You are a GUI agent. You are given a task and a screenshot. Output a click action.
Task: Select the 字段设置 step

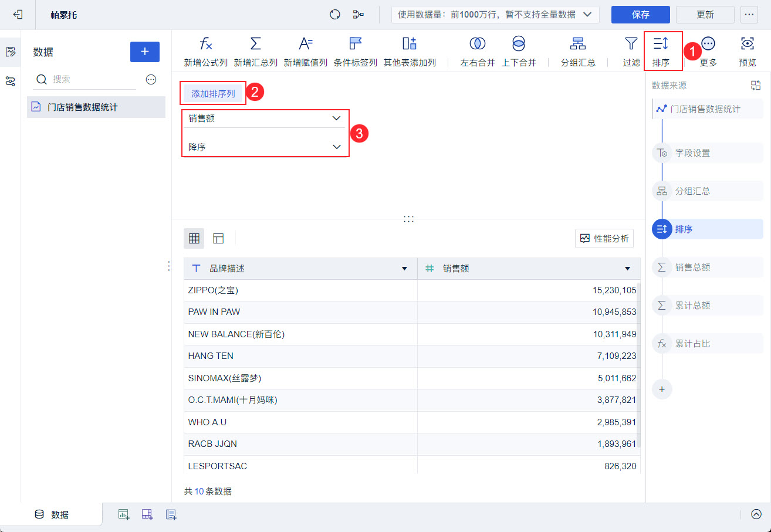tap(708, 153)
